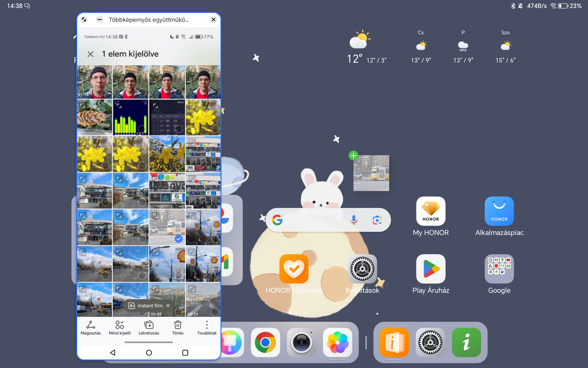Click the Google search bar
This screenshot has height=368, width=588.
click(328, 220)
